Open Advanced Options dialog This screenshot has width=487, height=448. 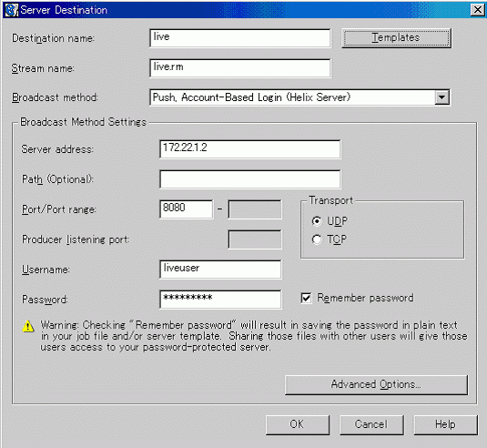(x=376, y=385)
